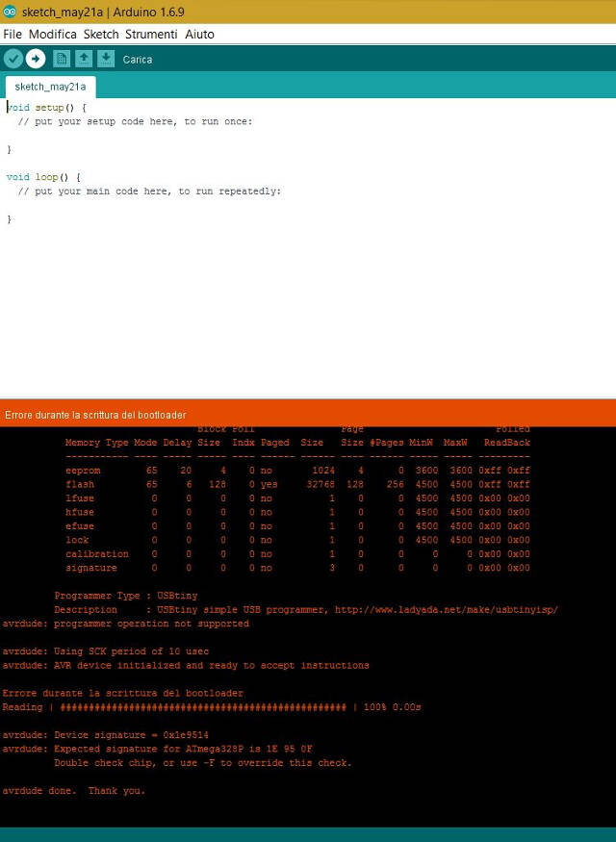
Task: Select the sketch_may21a tab
Action: tap(50, 87)
